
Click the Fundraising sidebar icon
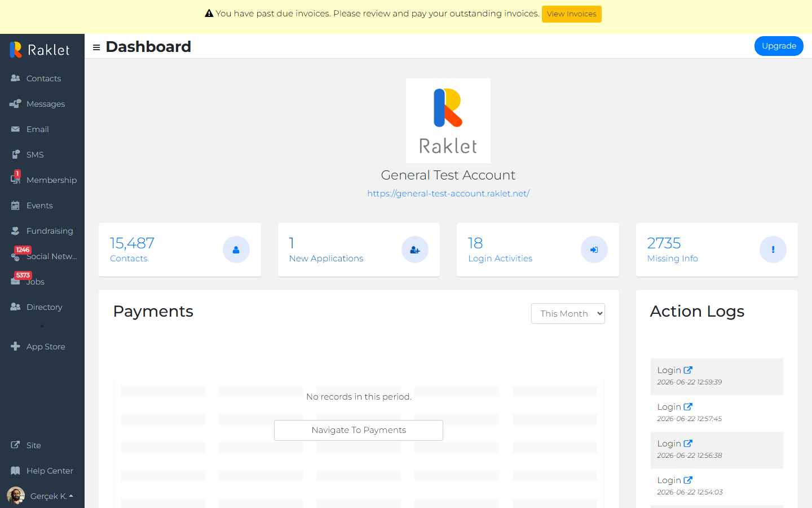(15, 231)
